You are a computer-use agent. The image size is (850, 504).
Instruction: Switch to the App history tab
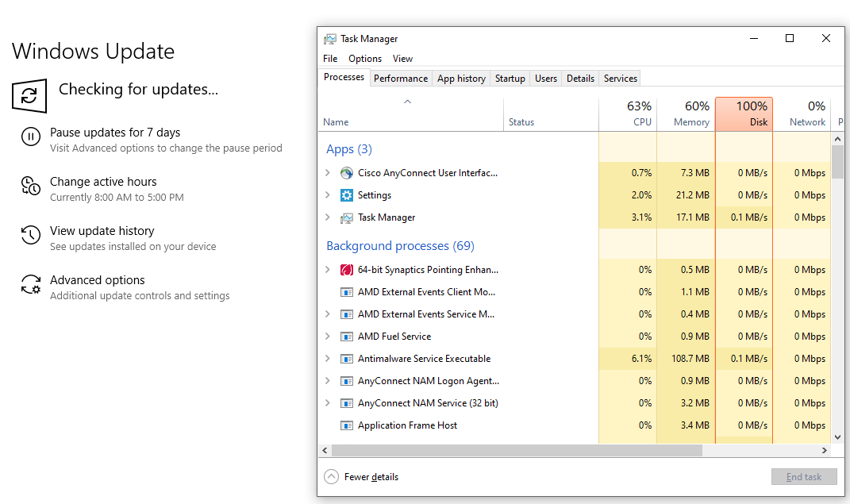[461, 79]
